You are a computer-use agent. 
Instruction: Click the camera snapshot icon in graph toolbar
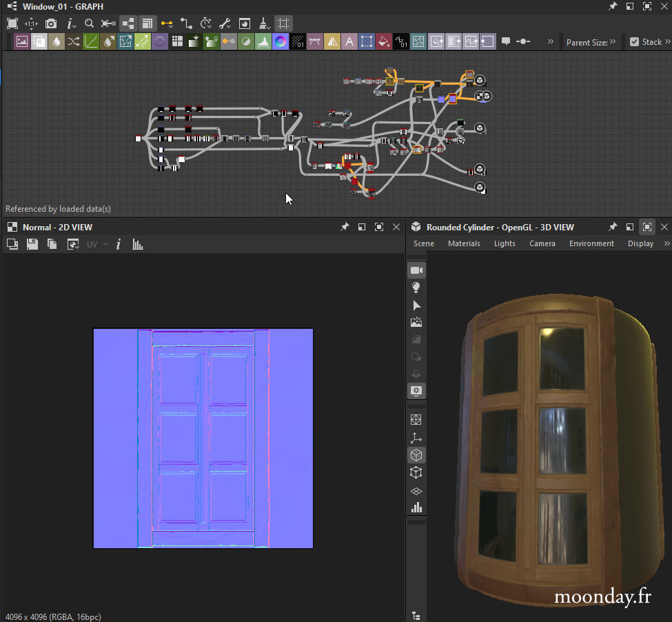(51, 23)
